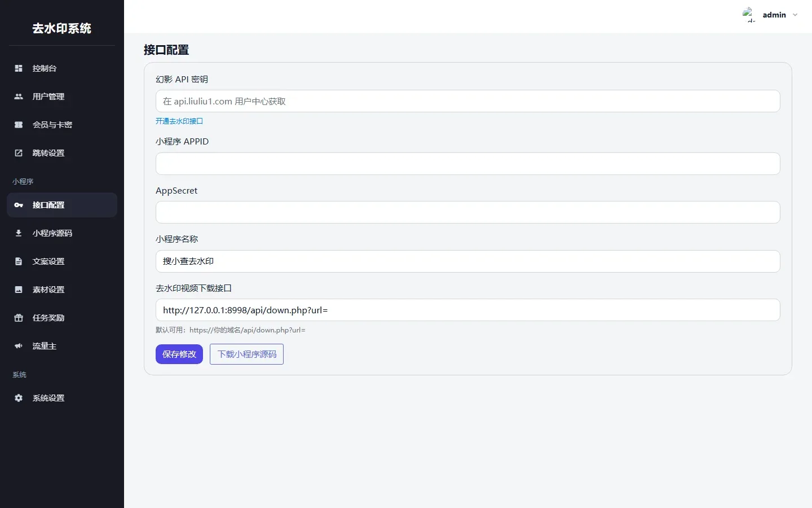812x508 pixels.
Task: Click the key icon beside 接口配置
Action: click(19, 205)
